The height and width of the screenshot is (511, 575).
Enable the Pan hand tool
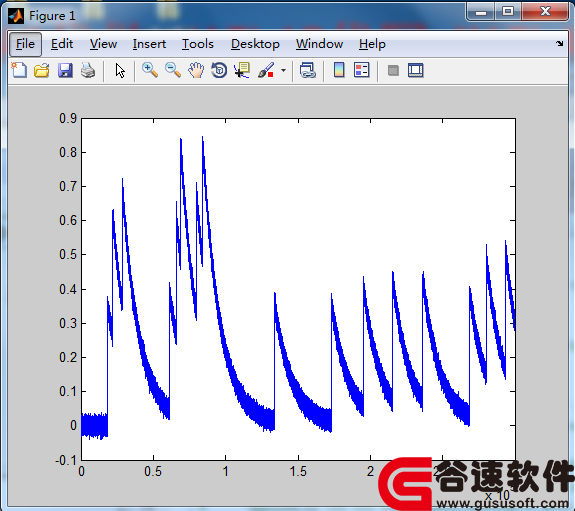[x=196, y=70]
